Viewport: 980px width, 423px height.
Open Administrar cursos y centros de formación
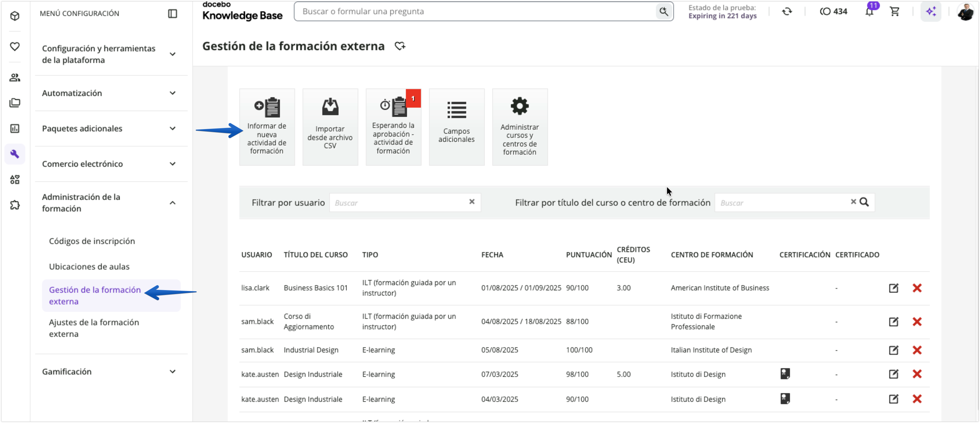coord(520,127)
